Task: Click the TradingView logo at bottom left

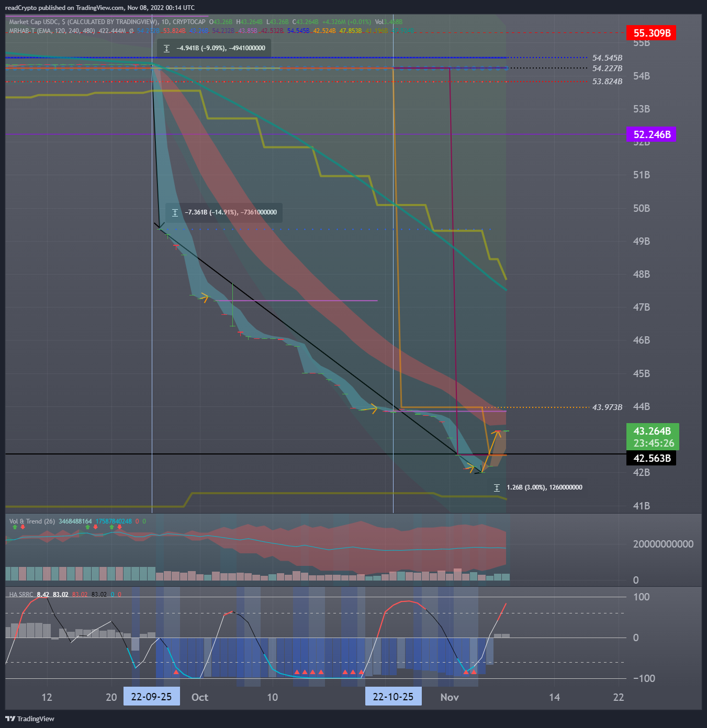Action: [30, 719]
